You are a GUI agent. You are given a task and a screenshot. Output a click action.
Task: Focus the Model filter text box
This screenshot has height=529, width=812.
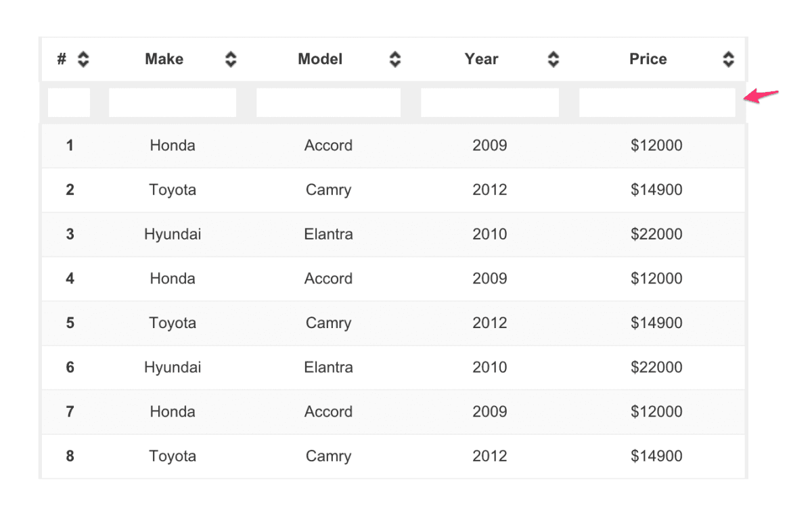click(328, 103)
